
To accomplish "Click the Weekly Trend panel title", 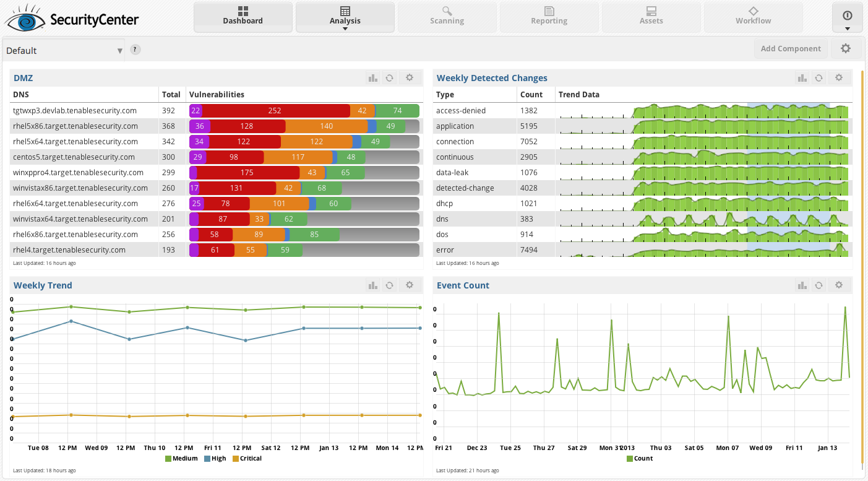I will (43, 285).
